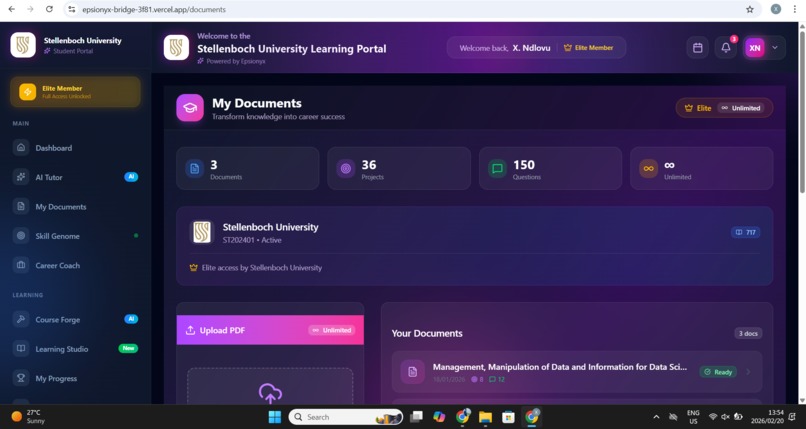Open File Explorer from the taskbar
806x429 pixels.
tap(485, 417)
